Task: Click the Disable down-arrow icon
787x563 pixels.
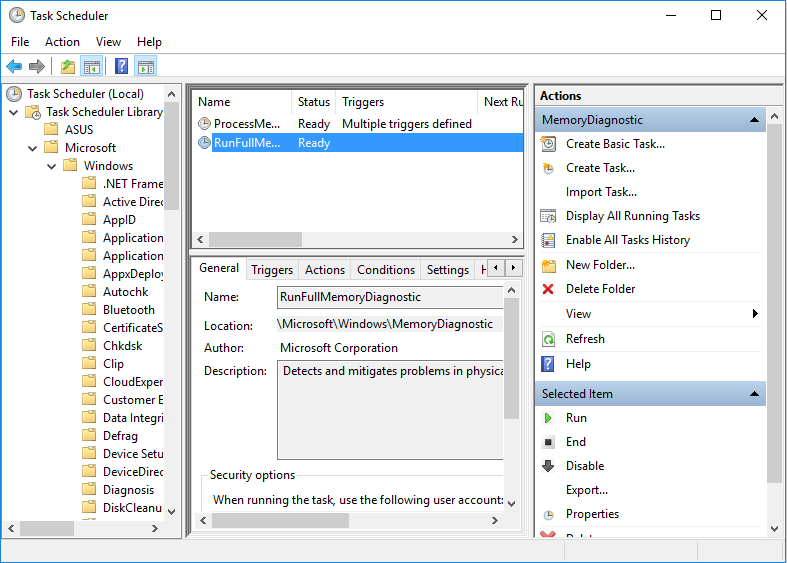Action: point(548,466)
